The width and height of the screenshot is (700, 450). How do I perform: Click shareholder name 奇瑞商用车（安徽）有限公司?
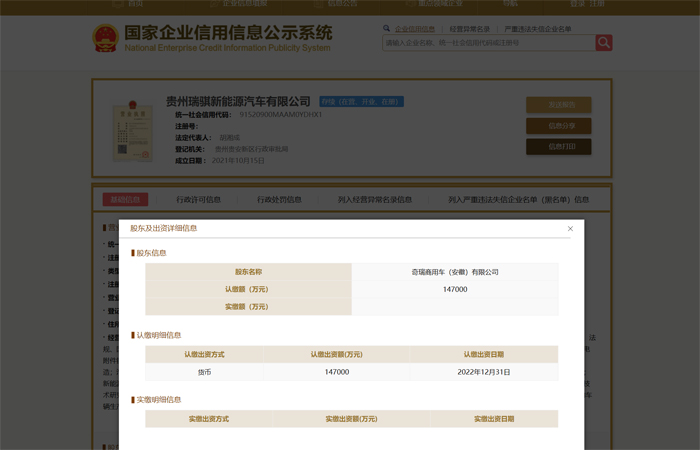click(455, 272)
